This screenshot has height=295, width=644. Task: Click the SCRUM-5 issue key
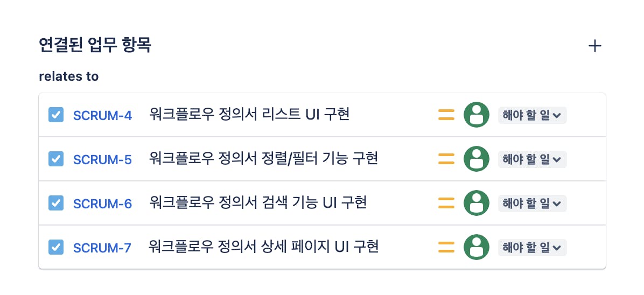tap(102, 159)
